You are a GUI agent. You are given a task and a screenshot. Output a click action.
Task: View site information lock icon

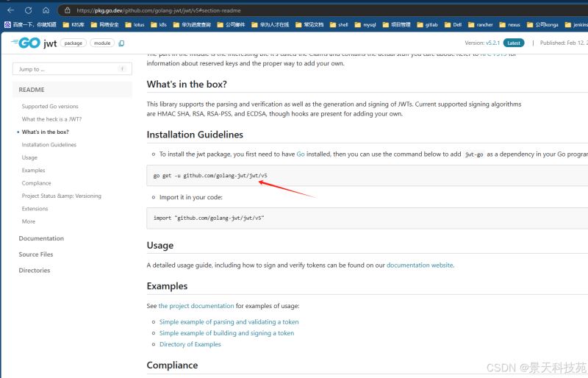(67, 10)
